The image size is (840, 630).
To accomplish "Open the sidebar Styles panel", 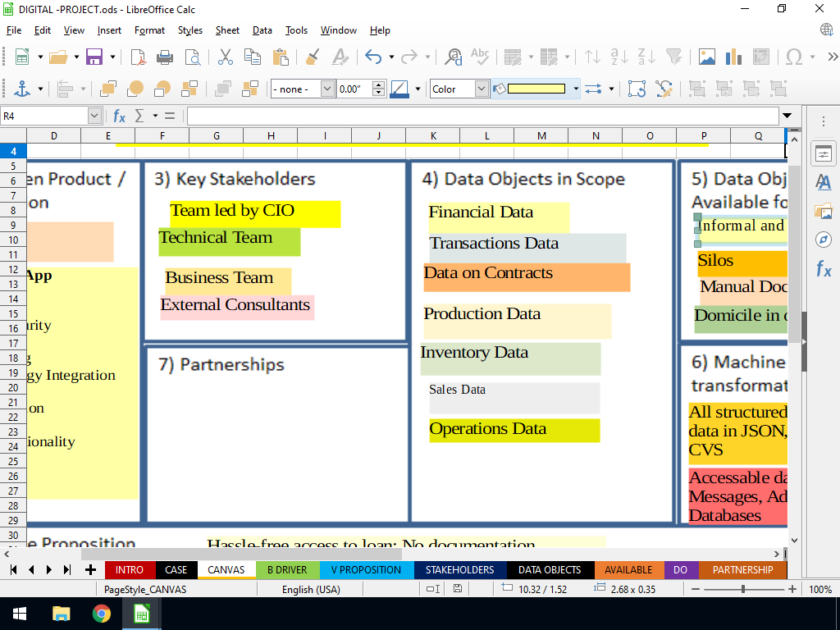I will (824, 183).
